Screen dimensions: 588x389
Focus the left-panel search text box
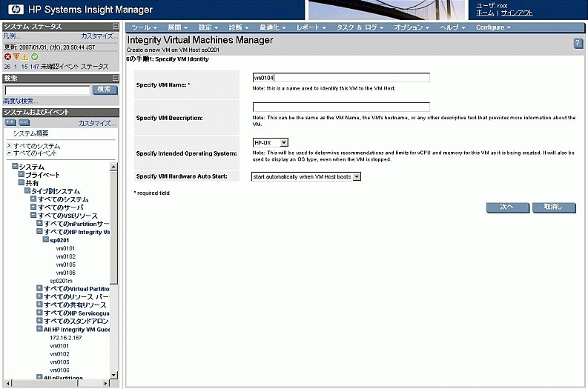click(x=47, y=90)
